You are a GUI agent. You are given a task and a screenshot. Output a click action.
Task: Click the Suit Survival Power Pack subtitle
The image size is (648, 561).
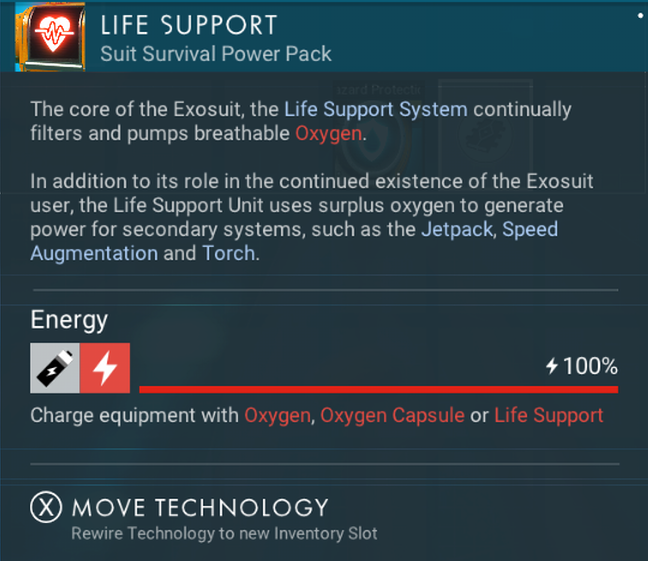[215, 53]
